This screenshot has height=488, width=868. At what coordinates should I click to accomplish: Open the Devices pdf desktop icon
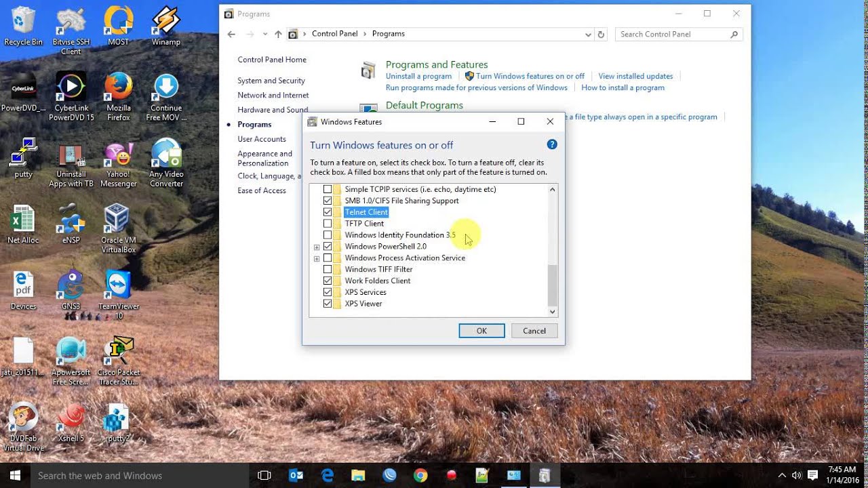pyautogui.click(x=23, y=291)
